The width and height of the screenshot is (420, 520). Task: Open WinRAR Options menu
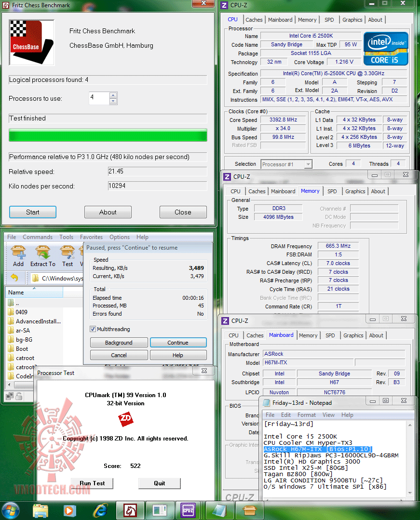pyautogui.click(x=120, y=237)
